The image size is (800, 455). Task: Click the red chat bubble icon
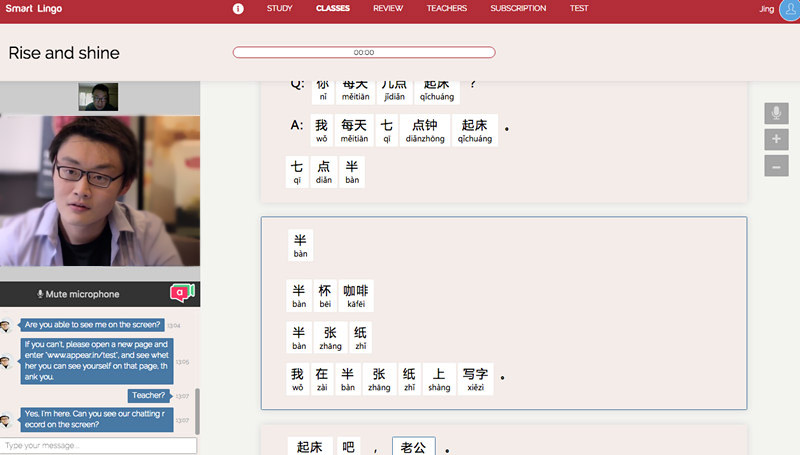[x=180, y=293]
